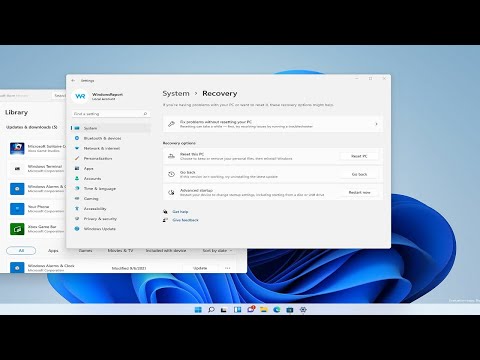Open Personalization settings
This screenshot has width=480, height=360.
111,158
